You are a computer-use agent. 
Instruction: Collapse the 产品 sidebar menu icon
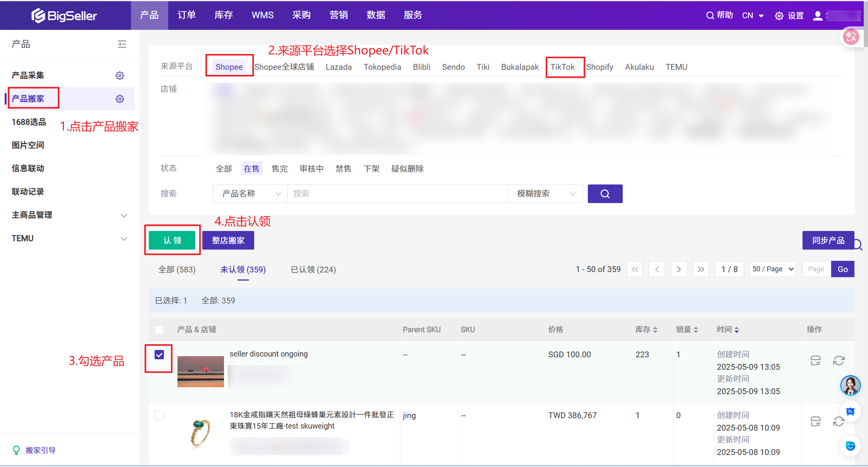coord(122,44)
